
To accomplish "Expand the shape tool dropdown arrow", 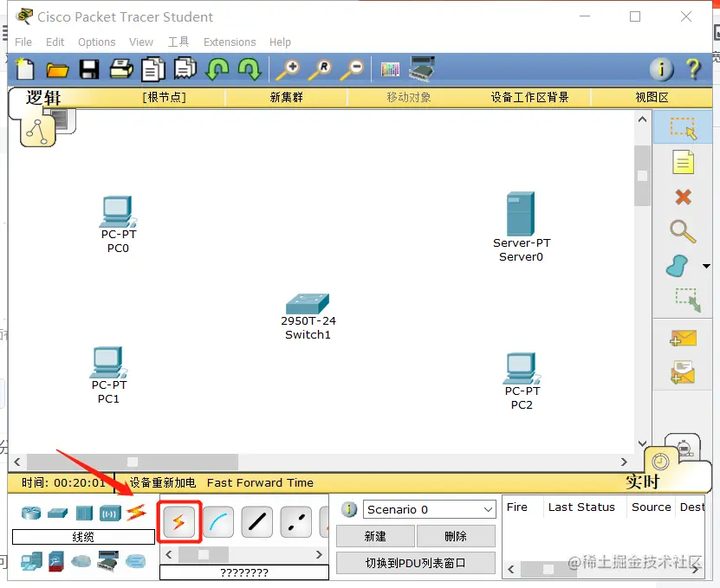I will (706, 266).
